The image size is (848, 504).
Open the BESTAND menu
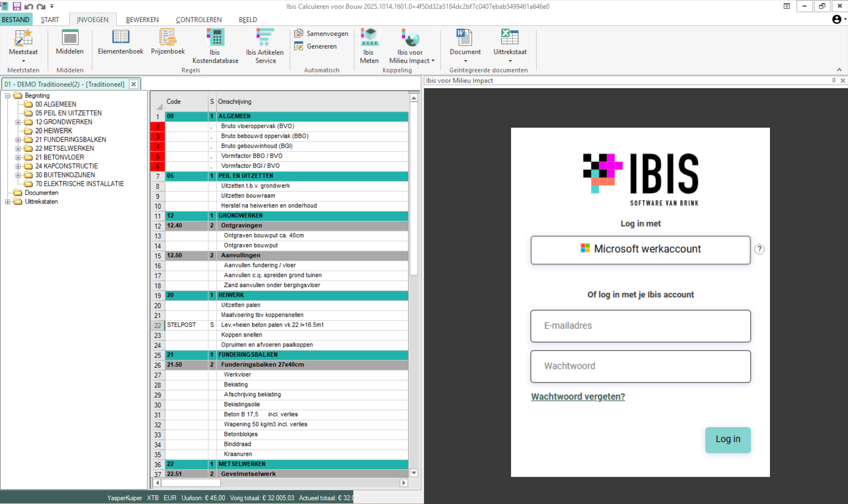(x=16, y=20)
